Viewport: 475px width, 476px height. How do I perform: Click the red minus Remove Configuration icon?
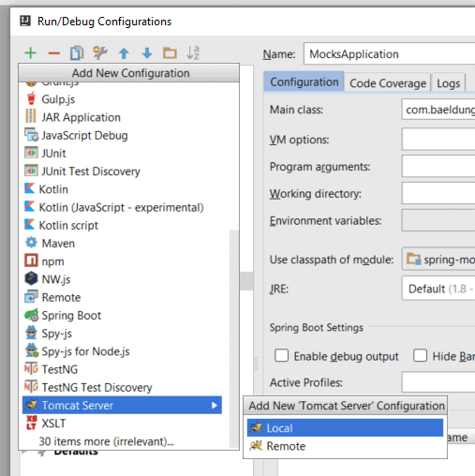(53, 53)
